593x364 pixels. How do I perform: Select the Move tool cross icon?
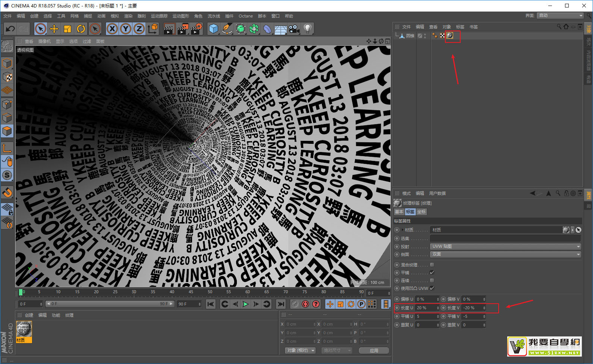(x=54, y=29)
